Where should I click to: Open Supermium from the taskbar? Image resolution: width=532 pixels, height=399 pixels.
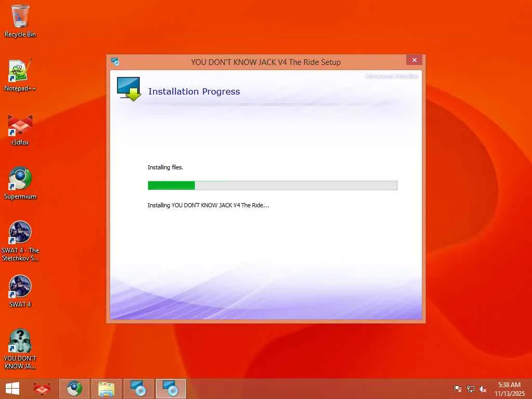(x=74, y=389)
